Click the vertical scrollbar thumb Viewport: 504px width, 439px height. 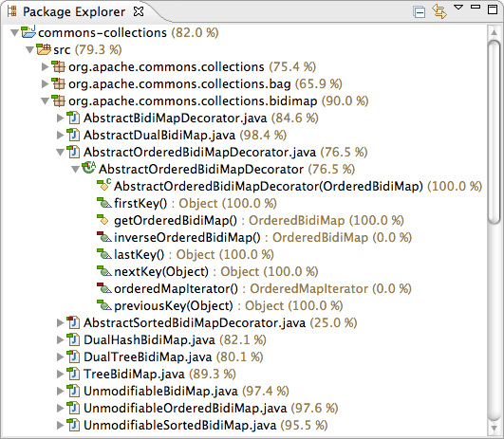[494, 132]
